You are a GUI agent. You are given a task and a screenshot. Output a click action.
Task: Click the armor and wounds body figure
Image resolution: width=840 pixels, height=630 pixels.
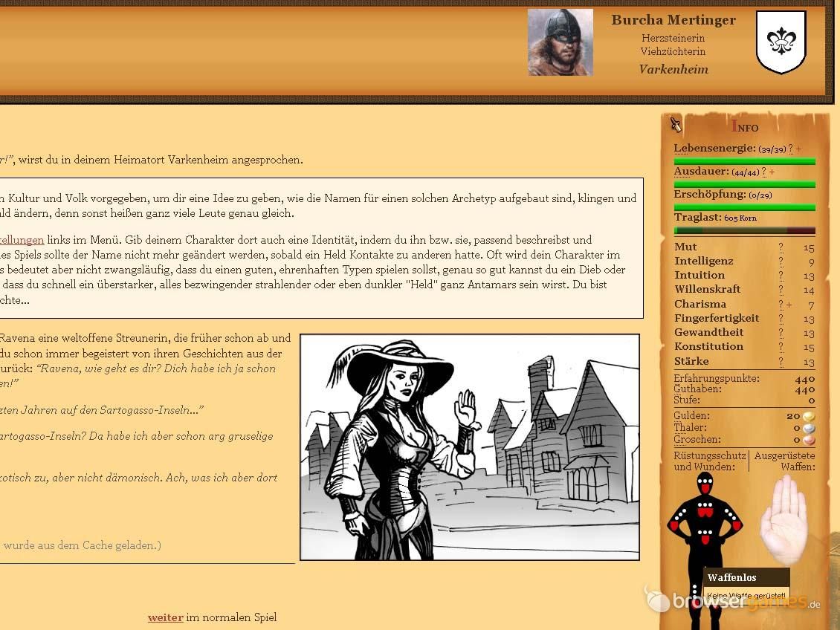pyautogui.click(x=705, y=551)
